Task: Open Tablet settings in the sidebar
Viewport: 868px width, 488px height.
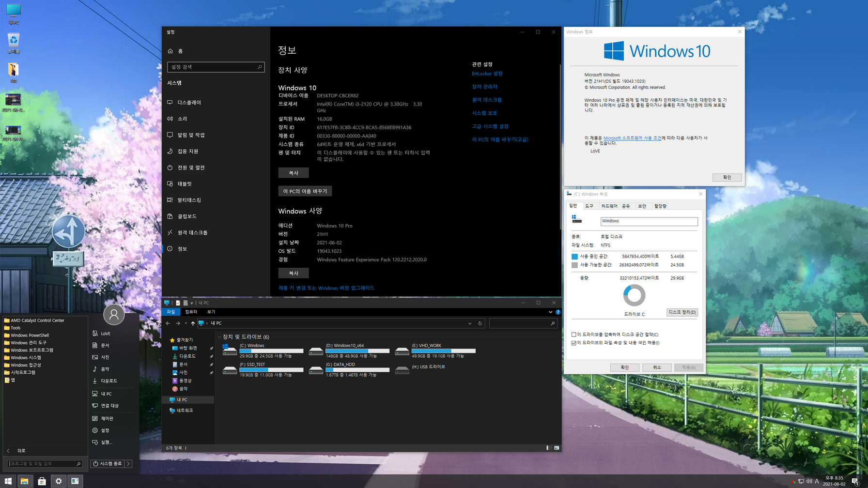Action: point(216,184)
